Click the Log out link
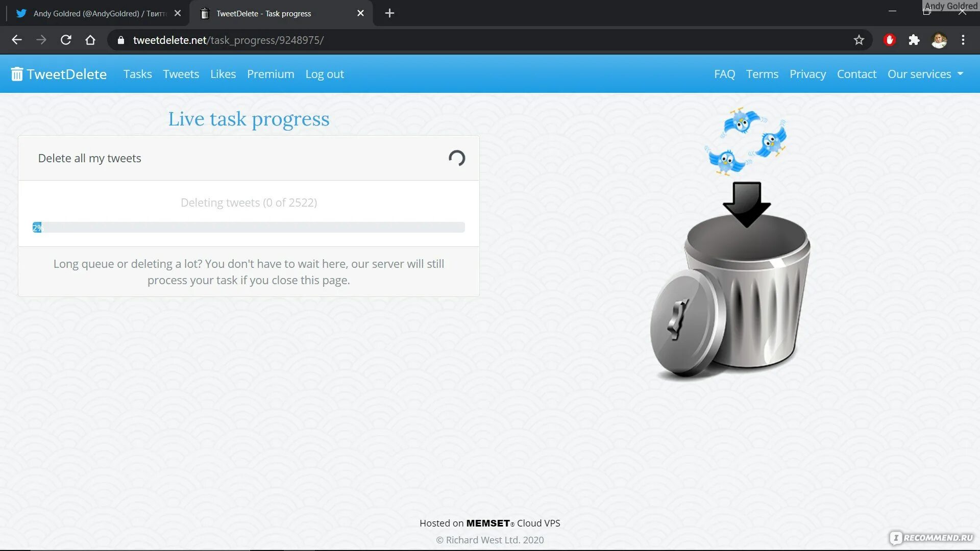 coord(325,74)
